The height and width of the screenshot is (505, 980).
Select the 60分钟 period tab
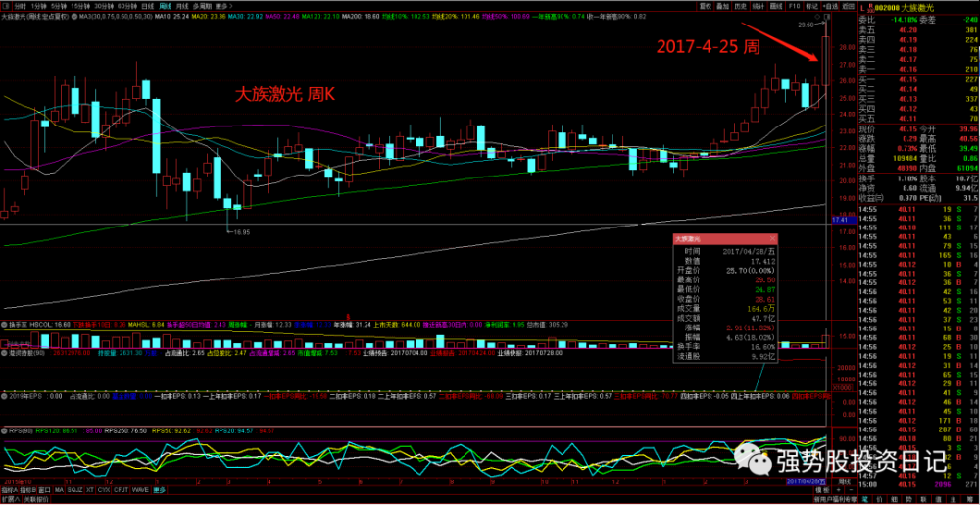pos(127,6)
